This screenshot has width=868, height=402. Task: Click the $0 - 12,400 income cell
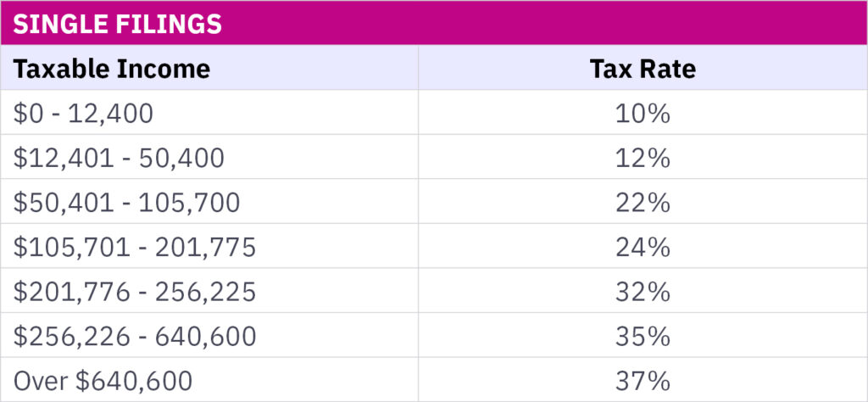tap(83, 114)
